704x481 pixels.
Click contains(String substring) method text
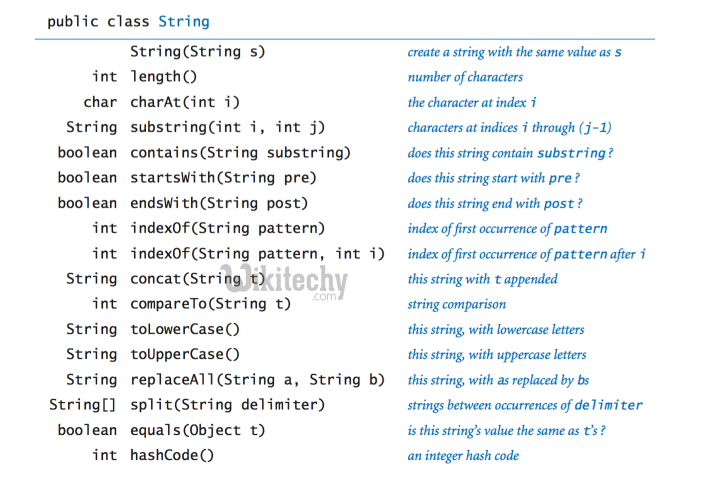click(240, 153)
